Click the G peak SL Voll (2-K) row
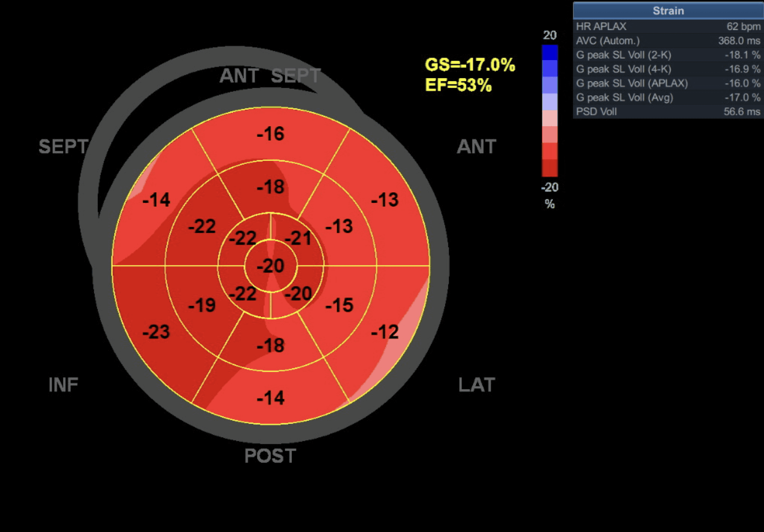The height and width of the screenshot is (532, 764). coord(668,55)
